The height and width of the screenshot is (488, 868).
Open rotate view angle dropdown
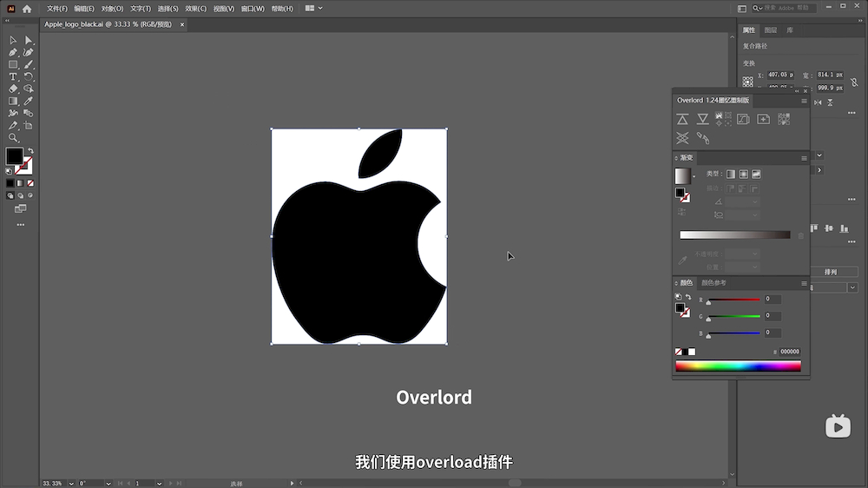point(108,484)
